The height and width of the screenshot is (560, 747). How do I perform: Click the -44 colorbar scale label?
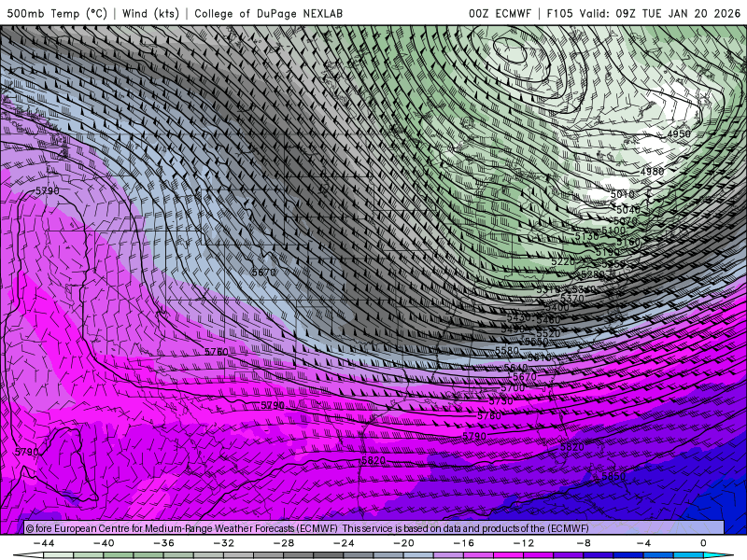(x=44, y=543)
